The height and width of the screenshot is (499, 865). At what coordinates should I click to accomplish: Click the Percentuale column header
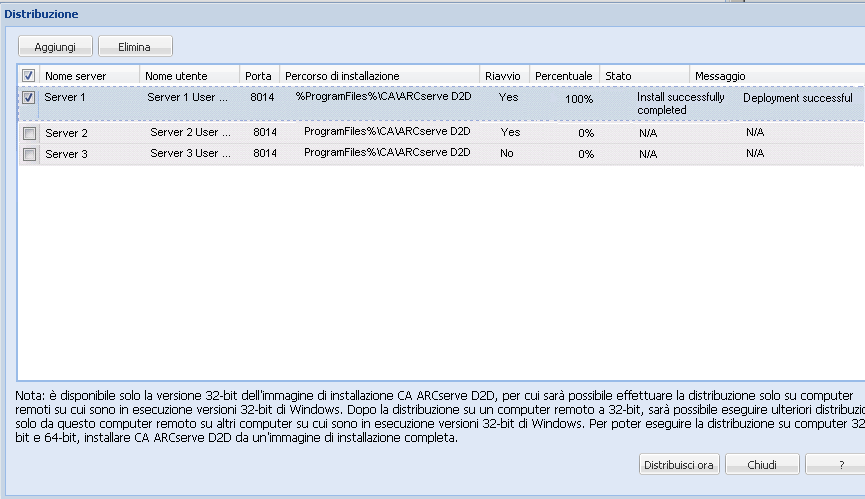click(x=563, y=76)
